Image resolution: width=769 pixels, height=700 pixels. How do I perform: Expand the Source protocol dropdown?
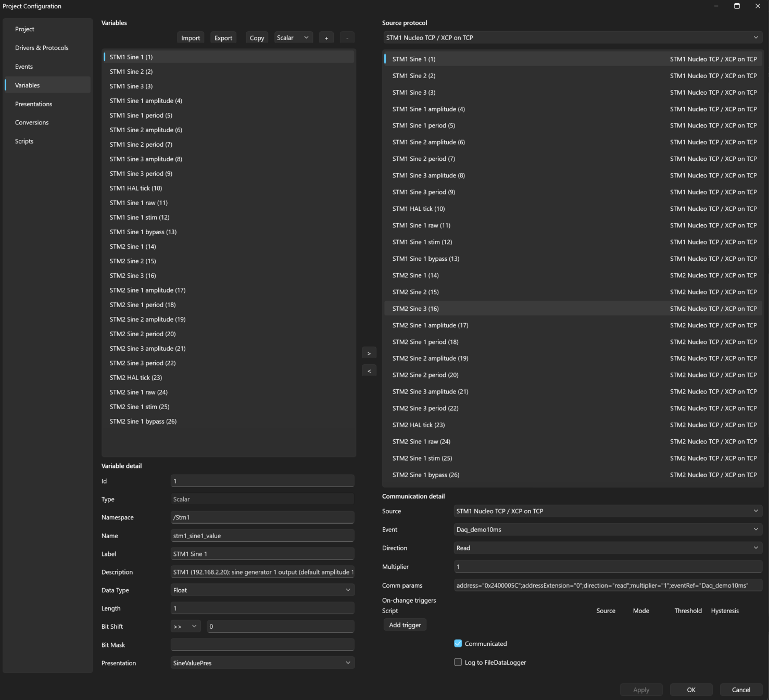click(572, 37)
